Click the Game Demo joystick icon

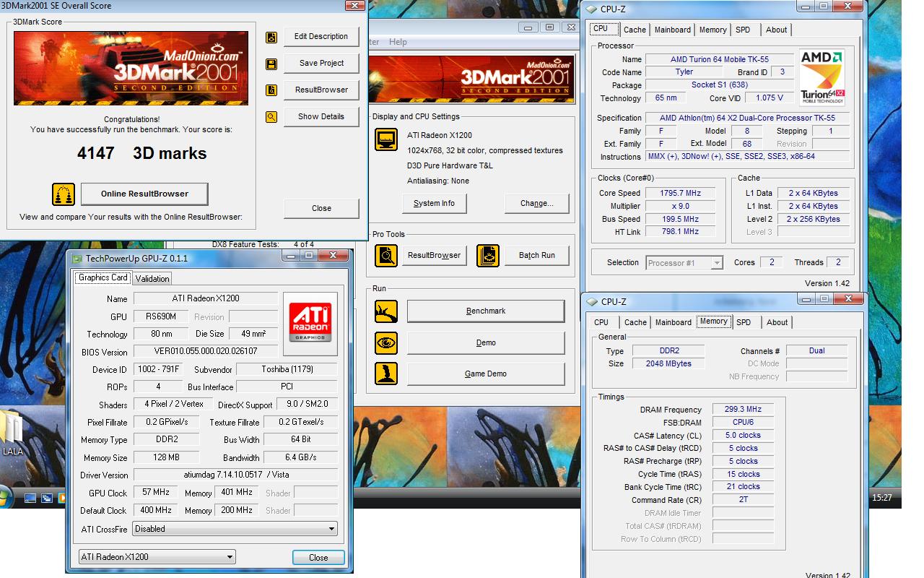[x=386, y=374]
